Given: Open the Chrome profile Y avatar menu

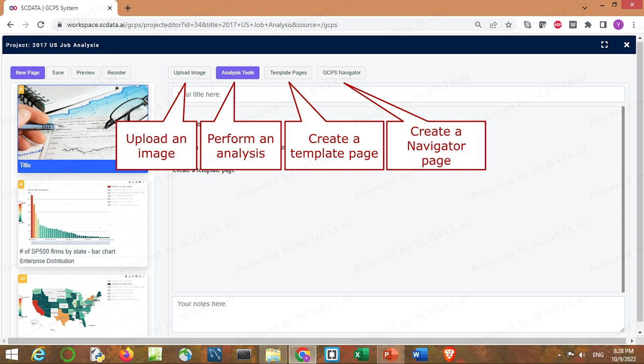Looking at the screenshot, I should point(619,24).
